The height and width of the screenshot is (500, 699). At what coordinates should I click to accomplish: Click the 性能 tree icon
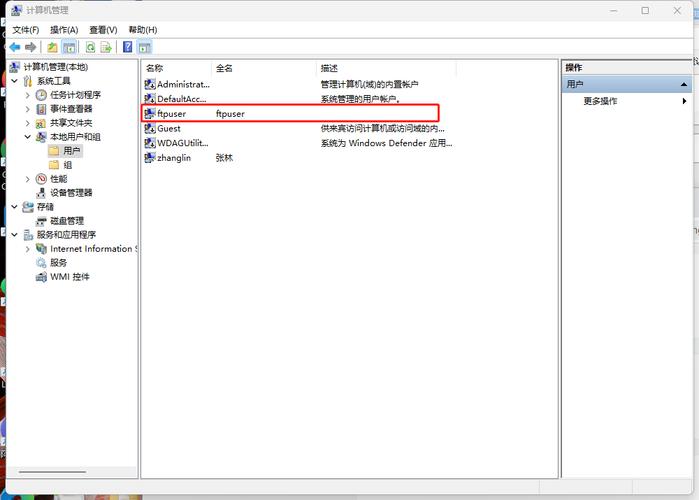pyautogui.click(x=41, y=179)
